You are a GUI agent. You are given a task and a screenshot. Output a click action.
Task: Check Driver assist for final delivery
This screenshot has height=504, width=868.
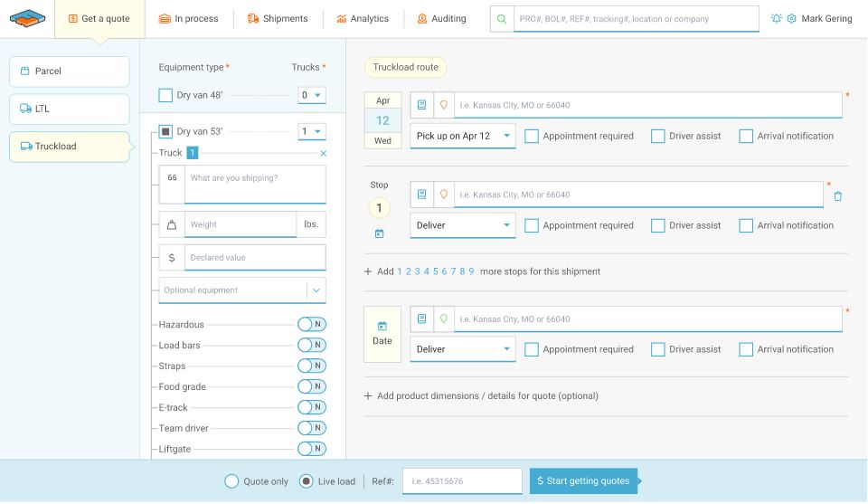[x=657, y=349]
